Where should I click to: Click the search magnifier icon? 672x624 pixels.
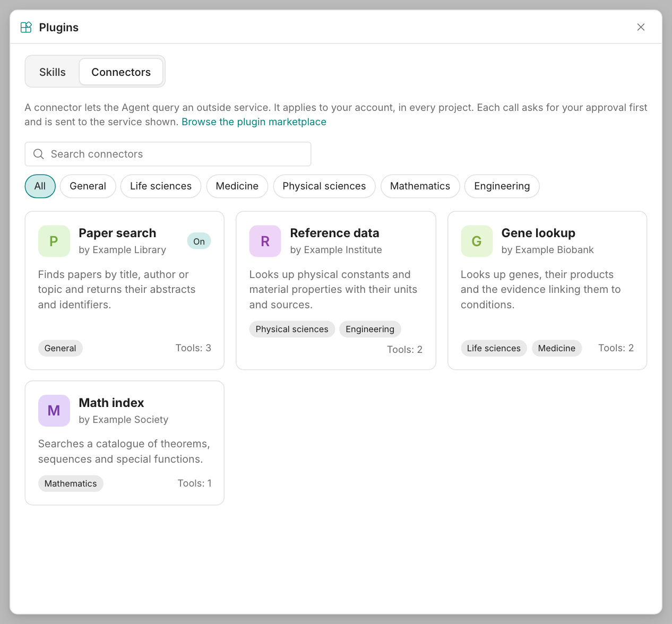click(x=39, y=154)
